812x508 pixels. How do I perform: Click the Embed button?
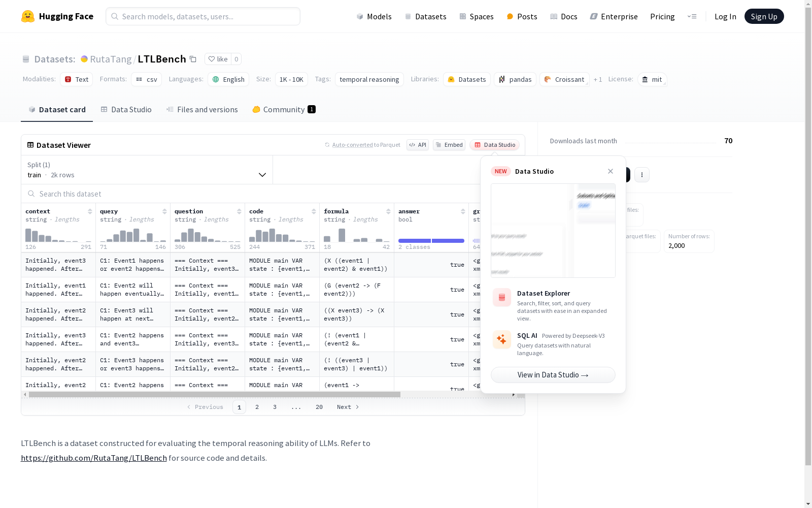(x=449, y=145)
